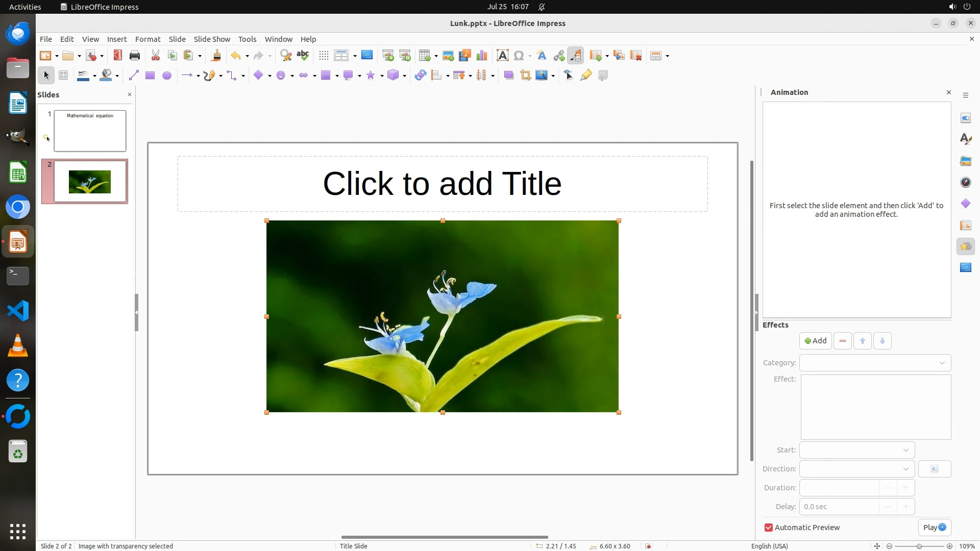The width and height of the screenshot is (980, 551).
Task: Open the Category dropdown in Effects
Action: (875, 363)
